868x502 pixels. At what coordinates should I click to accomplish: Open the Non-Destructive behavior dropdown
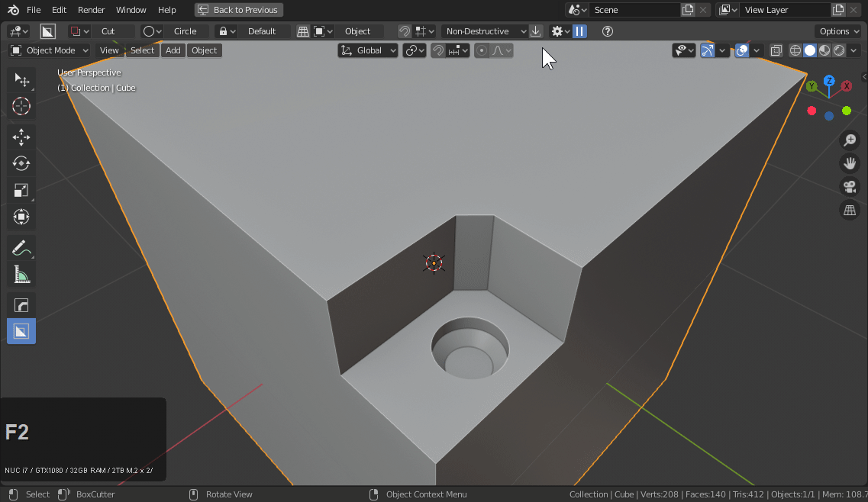(486, 31)
